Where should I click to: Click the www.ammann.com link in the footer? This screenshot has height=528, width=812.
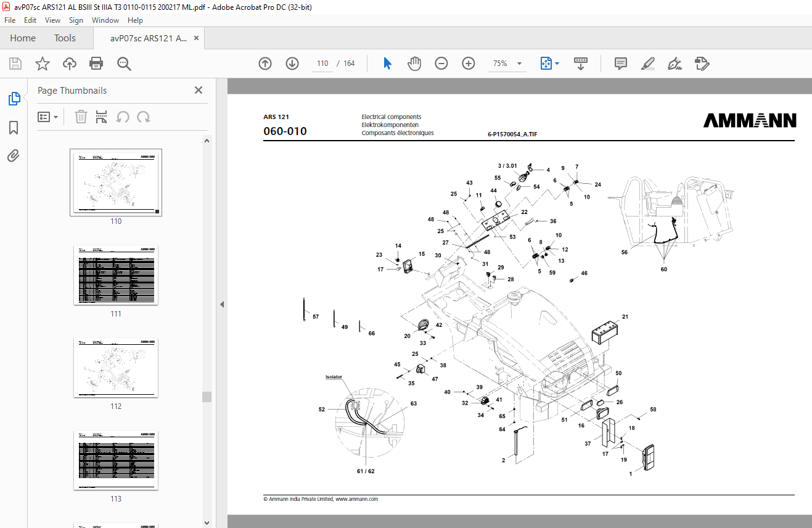click(x=356, y=499)
